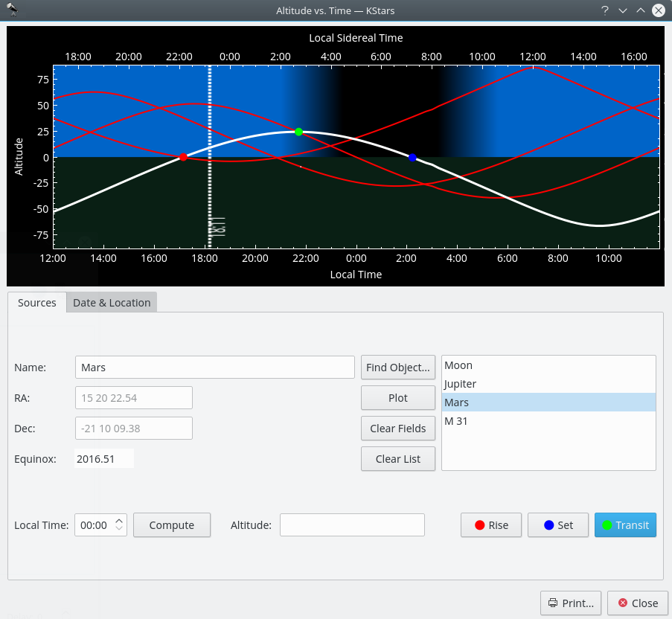The width and height of the screenshot is (672, 619).
Task: Click the green transit marker on the curve
Action: pos(298,132)
